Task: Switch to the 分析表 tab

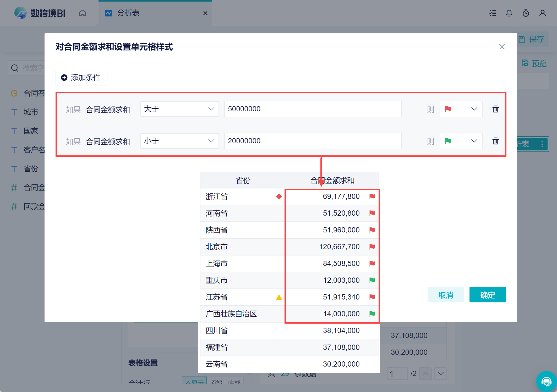Action: point(128,13)
